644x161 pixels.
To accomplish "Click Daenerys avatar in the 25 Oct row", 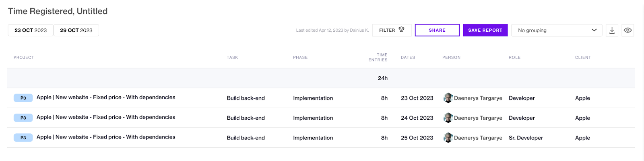I will pos(448,138).
